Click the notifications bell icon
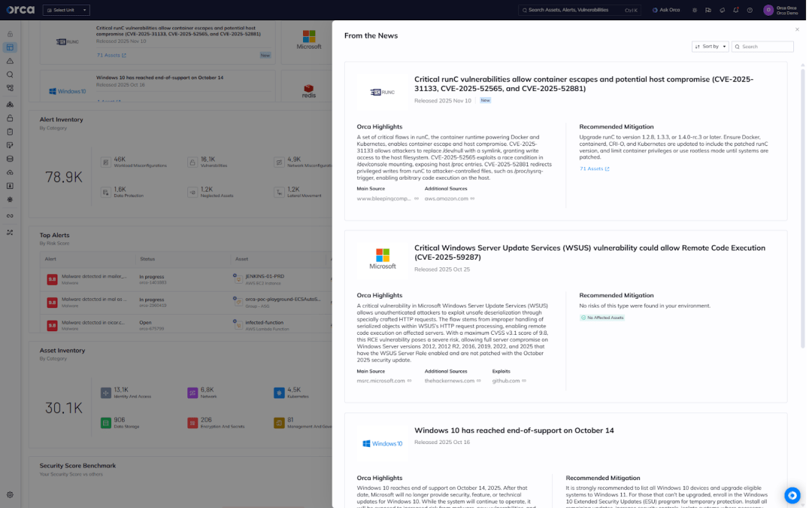Screen dimensions: 812x508 (x=736, y=10)
